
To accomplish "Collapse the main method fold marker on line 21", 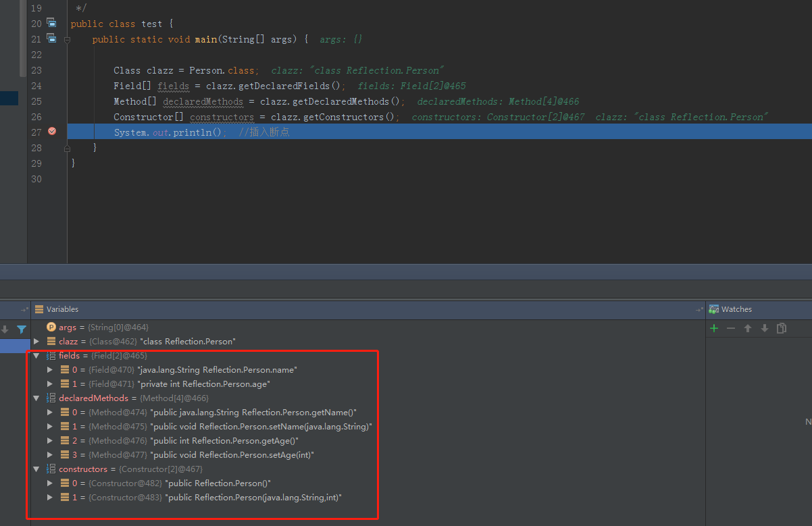I will (x=67, y=40).
